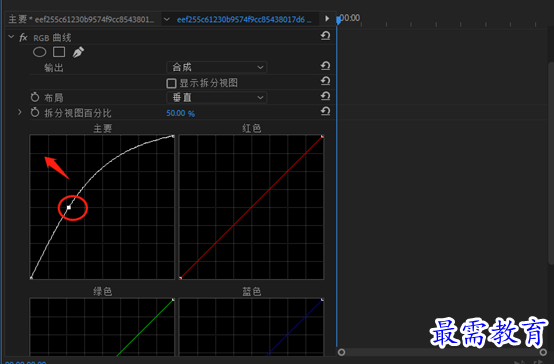Select the blue sequence clip tab
554x364 pixels.
[x=244, y=19]
